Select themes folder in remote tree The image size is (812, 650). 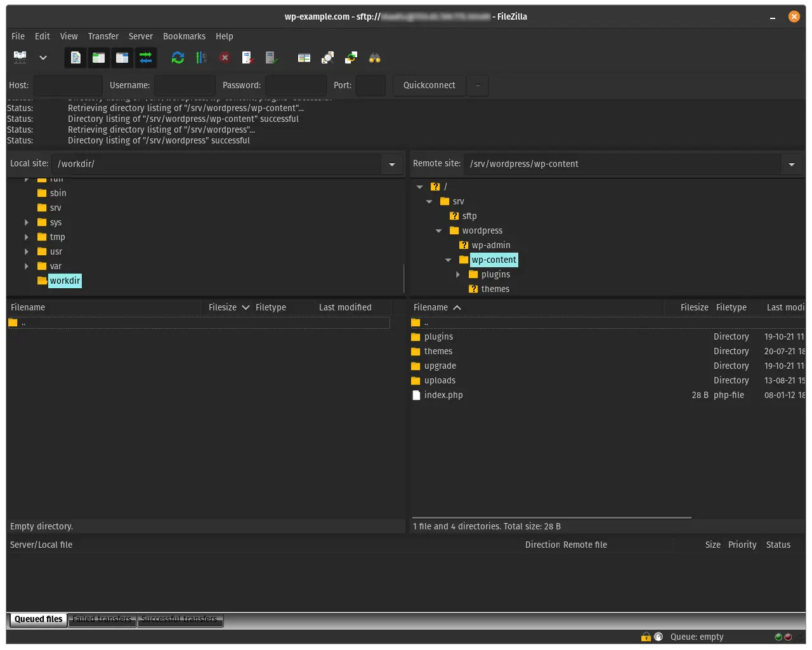tap(495, 289)
